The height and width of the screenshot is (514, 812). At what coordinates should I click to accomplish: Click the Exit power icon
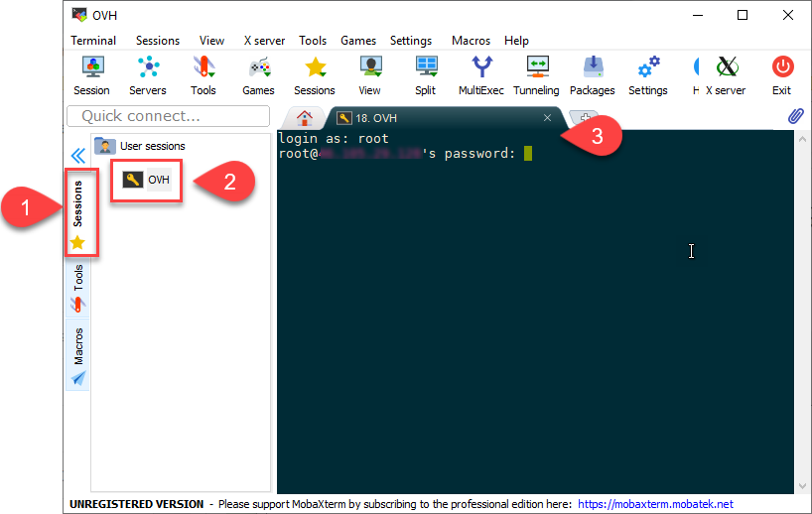click(x=782, y=75)
